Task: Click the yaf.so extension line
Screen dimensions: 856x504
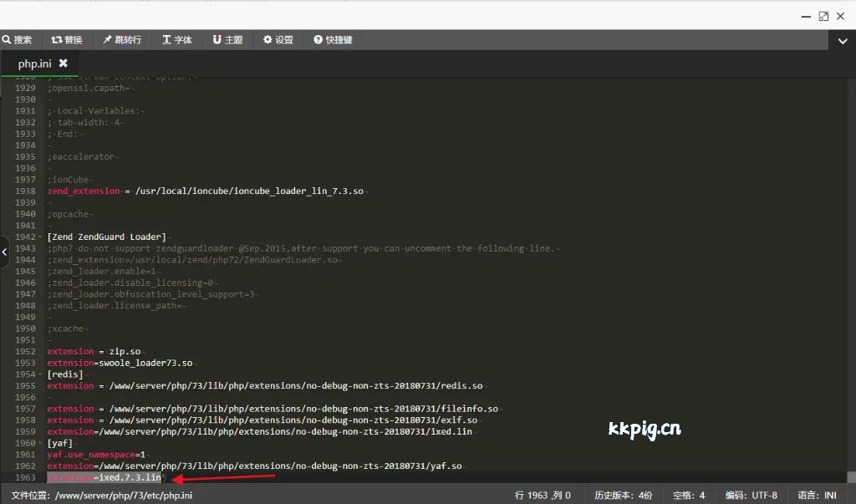Action: [x=254, y=466]
